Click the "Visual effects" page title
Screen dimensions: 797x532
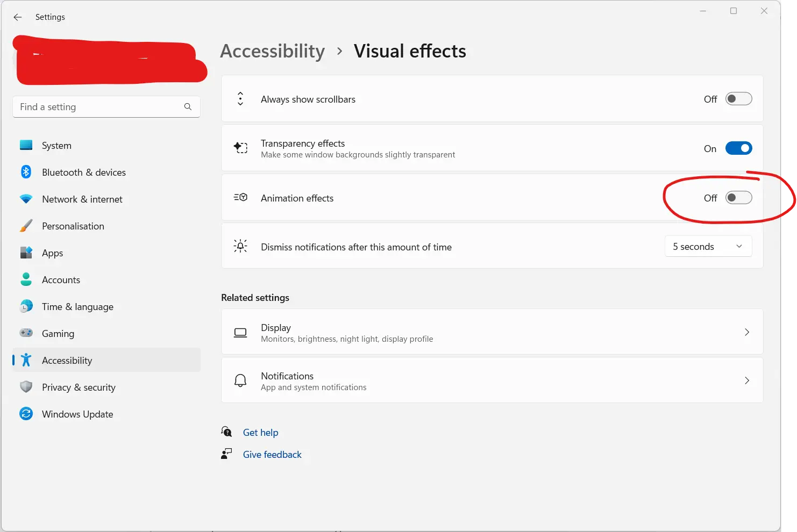click(x=410, y=51)
